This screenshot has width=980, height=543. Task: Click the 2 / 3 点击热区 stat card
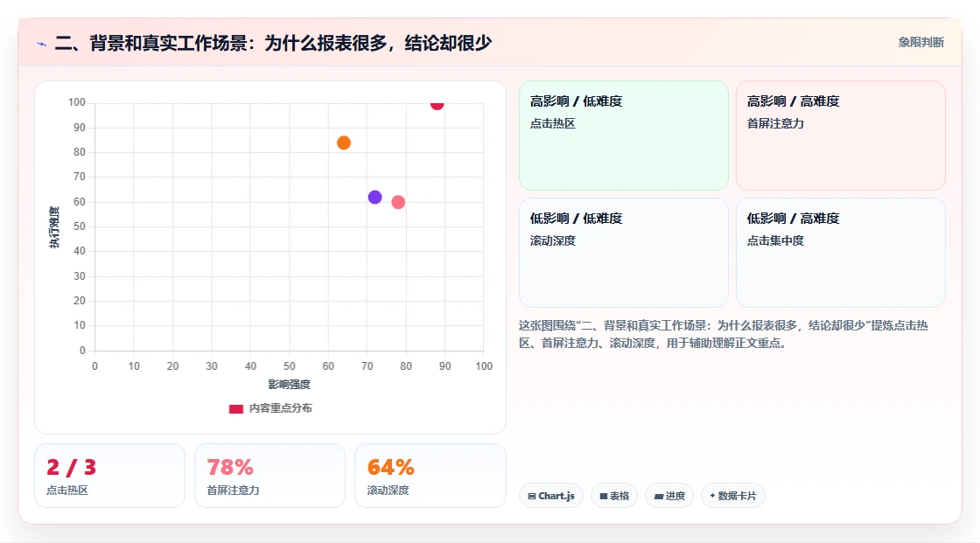110,476
